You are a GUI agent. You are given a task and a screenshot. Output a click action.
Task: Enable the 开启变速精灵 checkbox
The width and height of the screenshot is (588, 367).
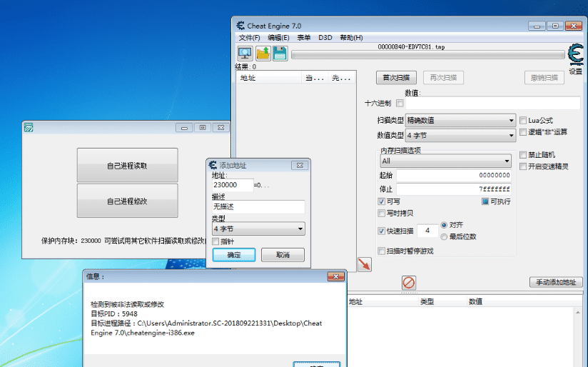tap(523, 166)
